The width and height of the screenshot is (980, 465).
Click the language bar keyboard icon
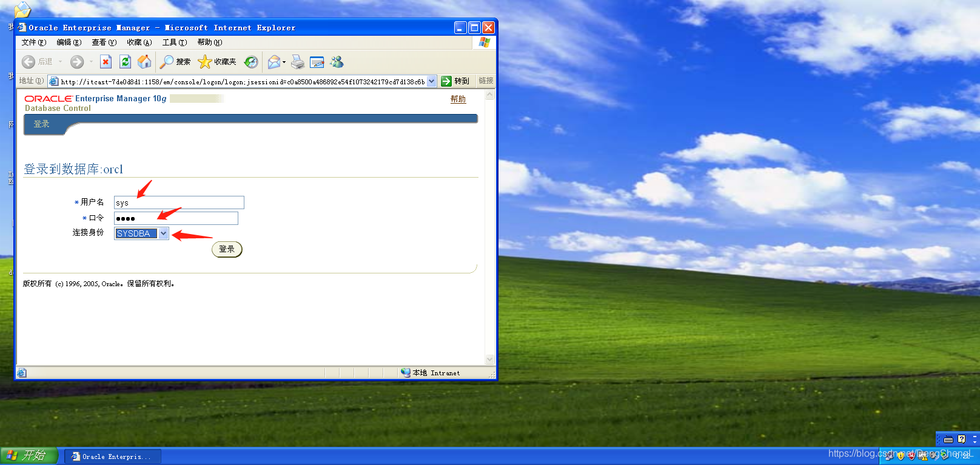click(x=948, y=440)
